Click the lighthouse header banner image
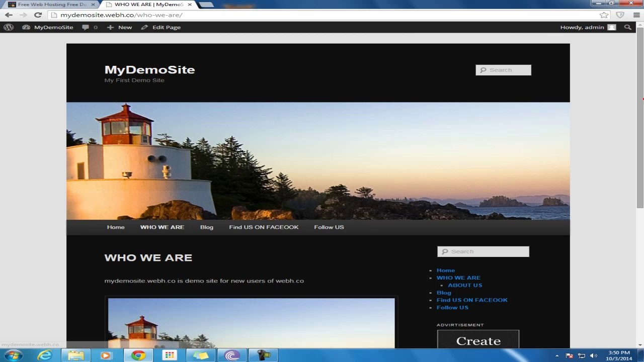Image resolution: width=644 pixels, height=362 pixels. [x=318, y=161]
